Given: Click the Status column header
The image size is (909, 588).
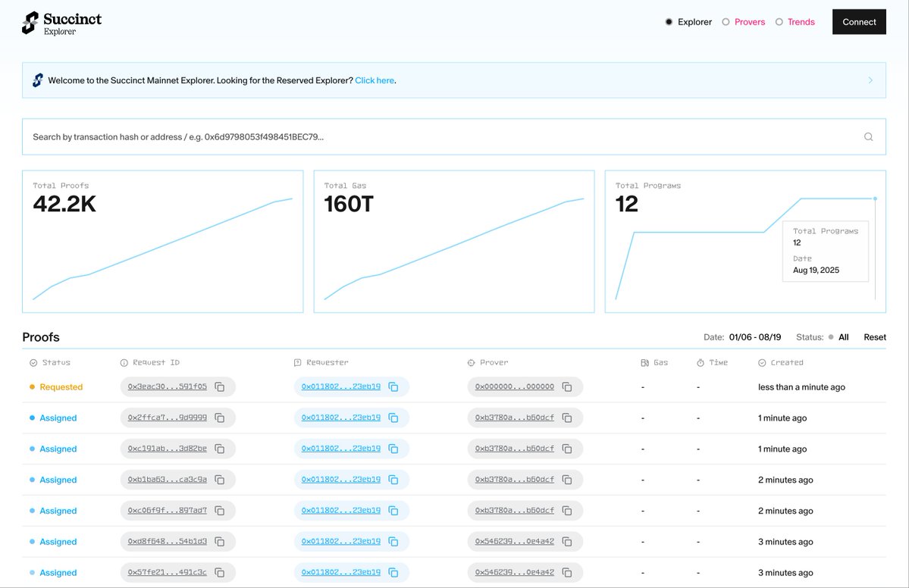Looking at the screenshot, I should point(50,363).
